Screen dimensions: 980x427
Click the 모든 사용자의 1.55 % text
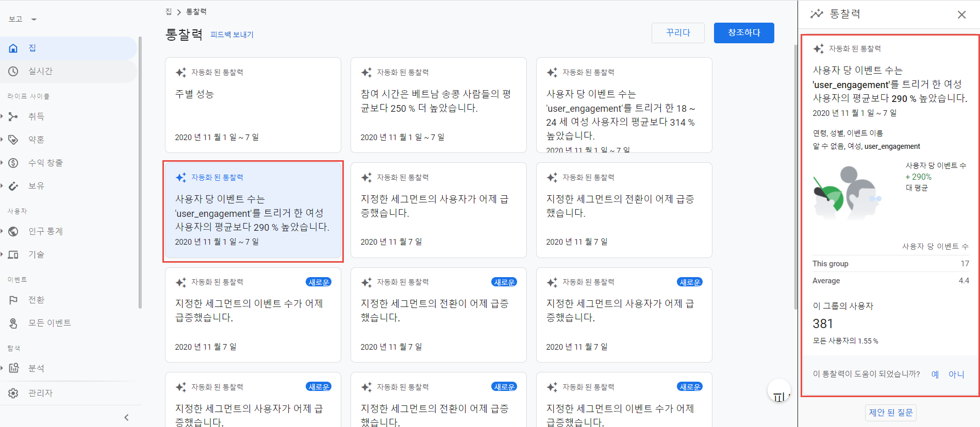tap(845, 341)
